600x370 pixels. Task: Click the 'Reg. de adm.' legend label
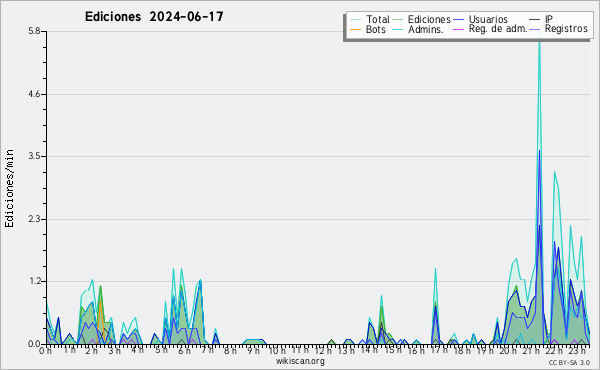(x=498, y=29)
